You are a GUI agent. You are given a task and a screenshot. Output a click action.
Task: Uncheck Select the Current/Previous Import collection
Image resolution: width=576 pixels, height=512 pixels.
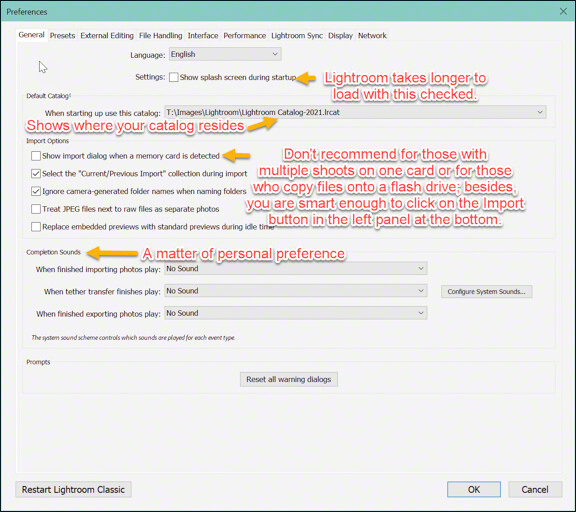(x=36, y=173)
